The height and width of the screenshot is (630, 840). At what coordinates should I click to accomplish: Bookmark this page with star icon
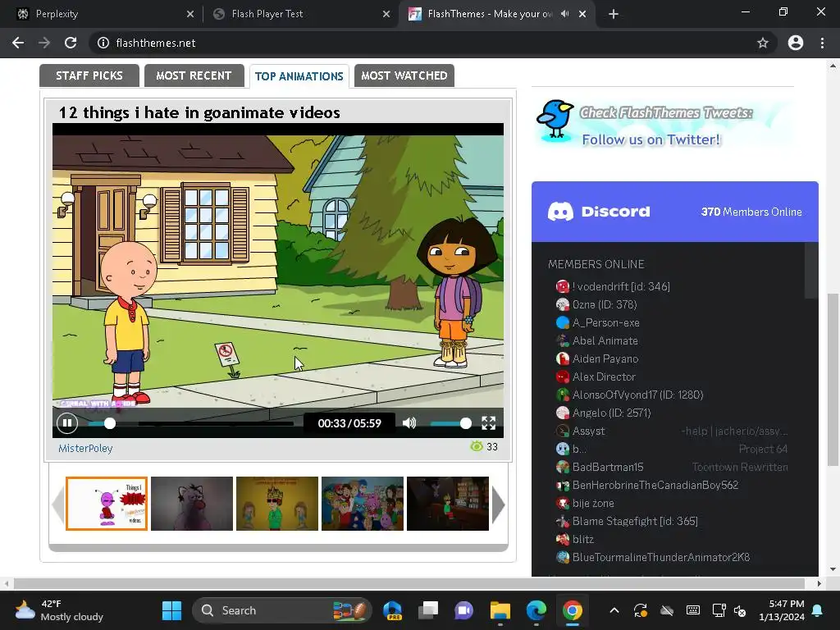[763, 43]
